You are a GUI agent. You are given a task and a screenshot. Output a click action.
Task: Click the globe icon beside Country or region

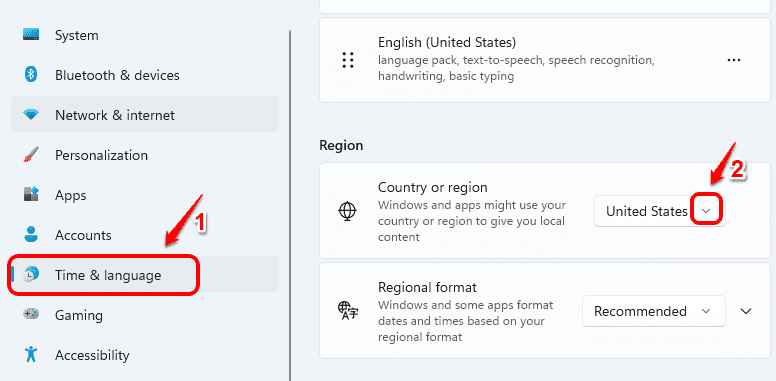(x=347, y=211)
